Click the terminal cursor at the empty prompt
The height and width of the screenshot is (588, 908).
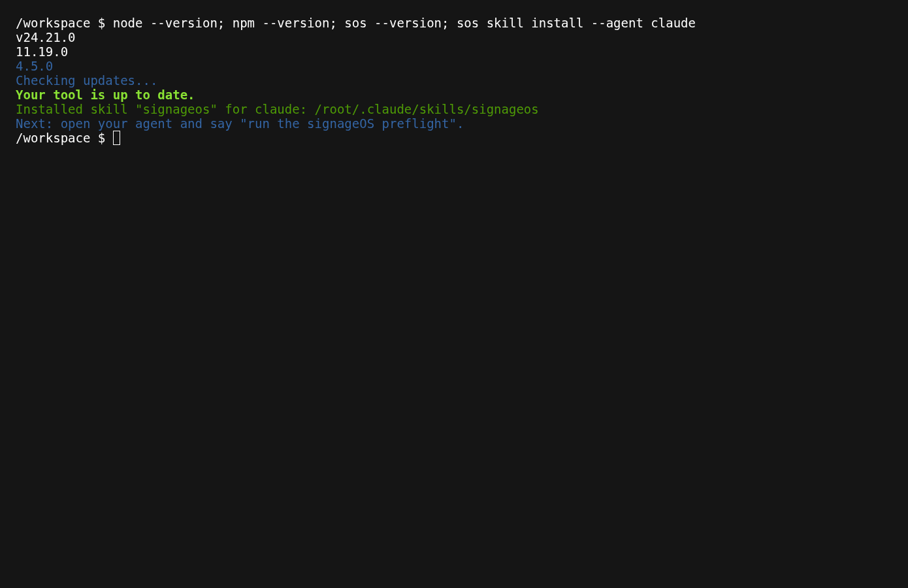point(117,138)
